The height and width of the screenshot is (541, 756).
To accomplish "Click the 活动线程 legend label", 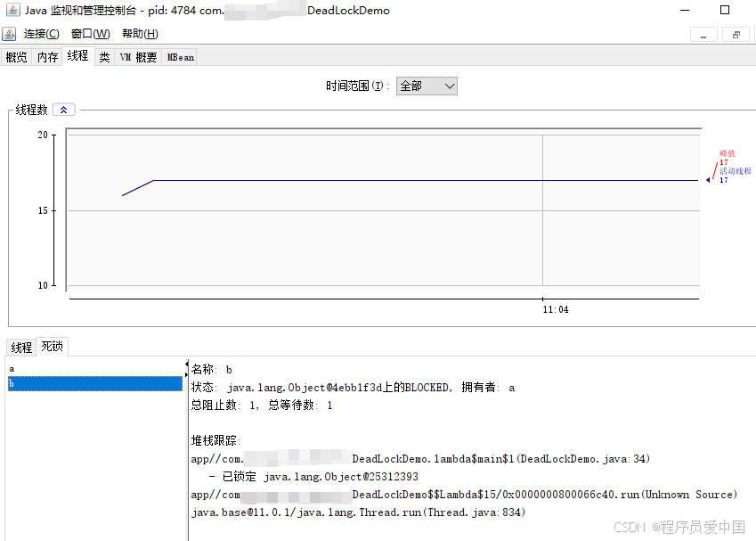I will click(x=736, y=171).
